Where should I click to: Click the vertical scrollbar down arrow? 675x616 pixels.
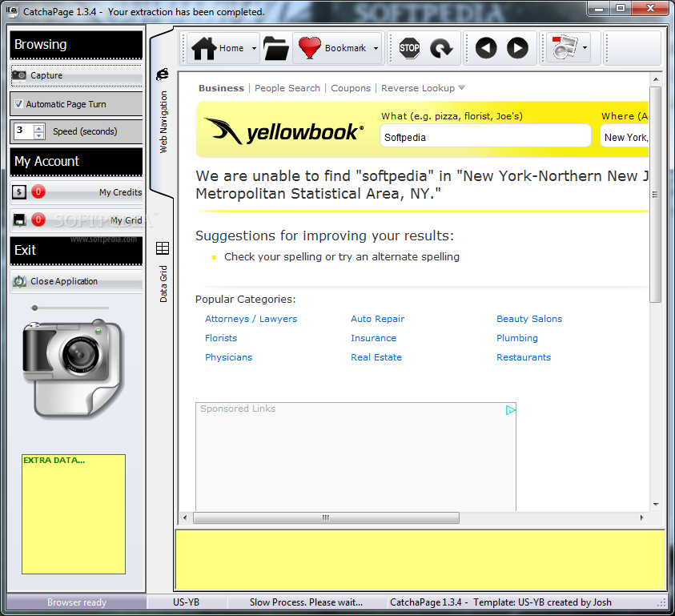click(x=656, y=504)
